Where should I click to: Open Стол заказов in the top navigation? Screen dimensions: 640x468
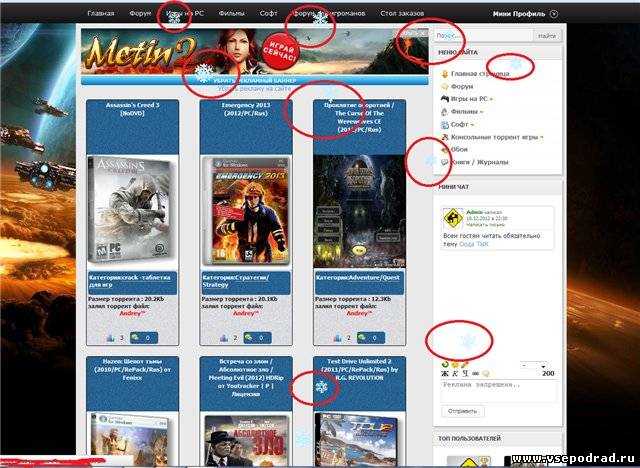click(402, 13)
